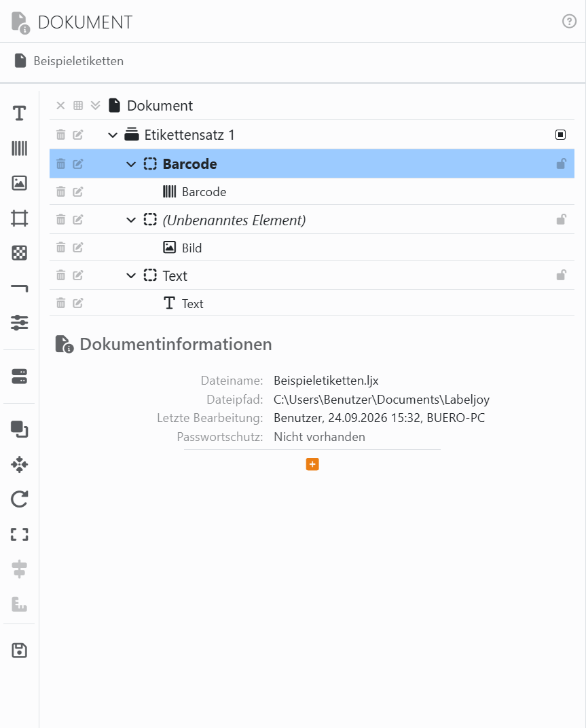Collapse the Text element group node

[x=131, y=275]
